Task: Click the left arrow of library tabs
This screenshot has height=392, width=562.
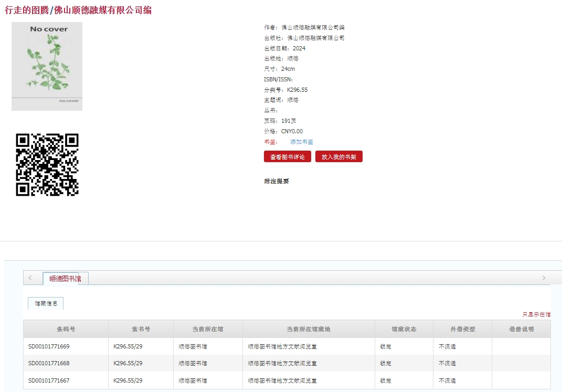Action: 30,278
